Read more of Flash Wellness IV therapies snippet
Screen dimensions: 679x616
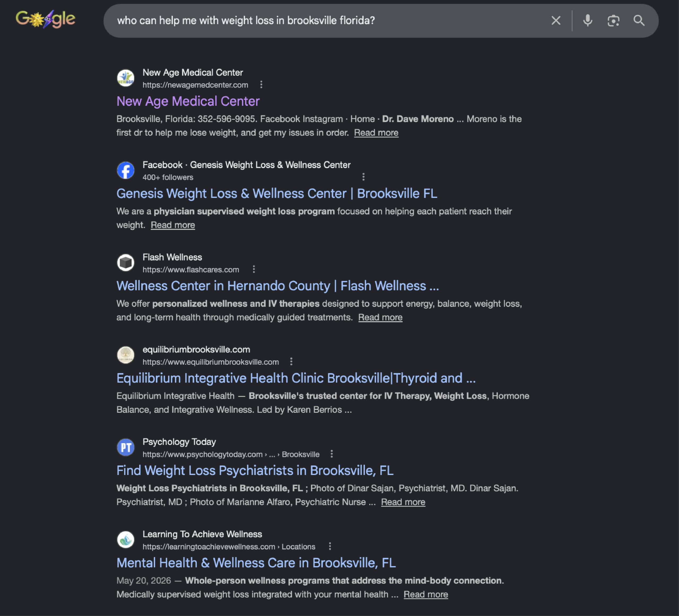tap(380, 317)
